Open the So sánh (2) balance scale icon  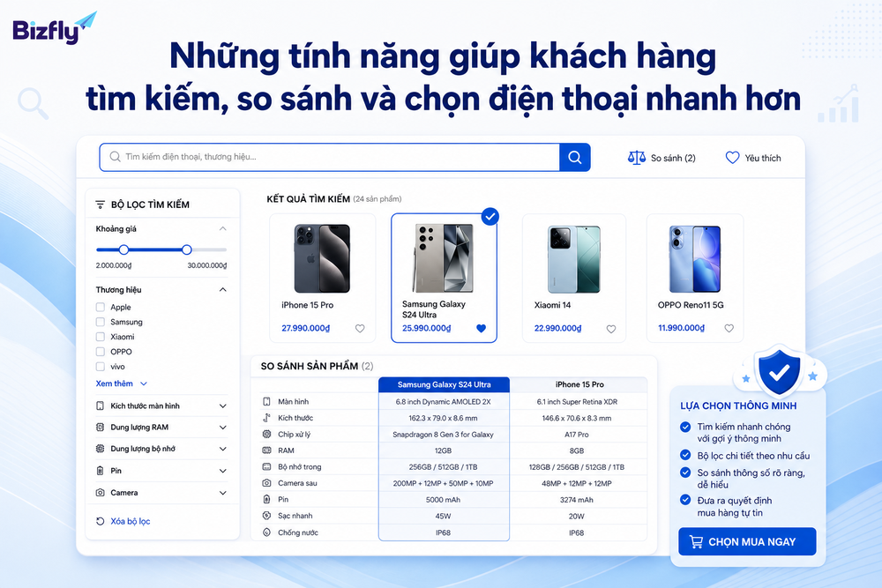point(636,158)
